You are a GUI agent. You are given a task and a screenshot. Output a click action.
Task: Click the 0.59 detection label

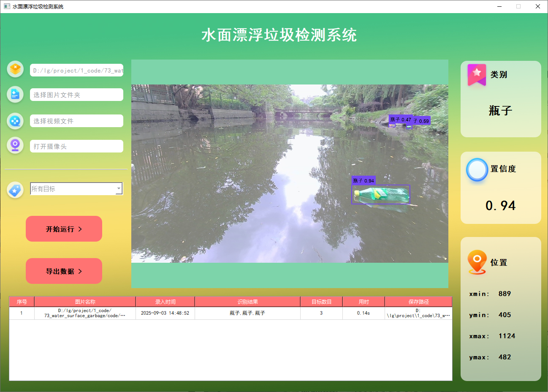[421, 121]
